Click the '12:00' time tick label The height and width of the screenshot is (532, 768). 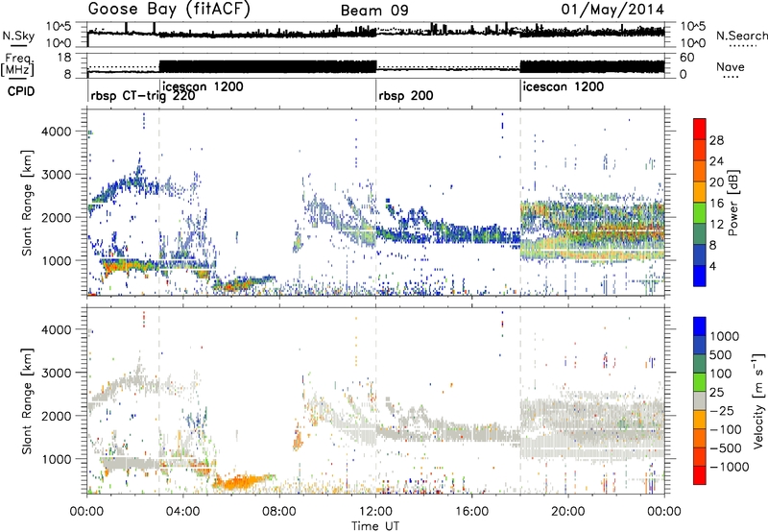pos(375,512)
